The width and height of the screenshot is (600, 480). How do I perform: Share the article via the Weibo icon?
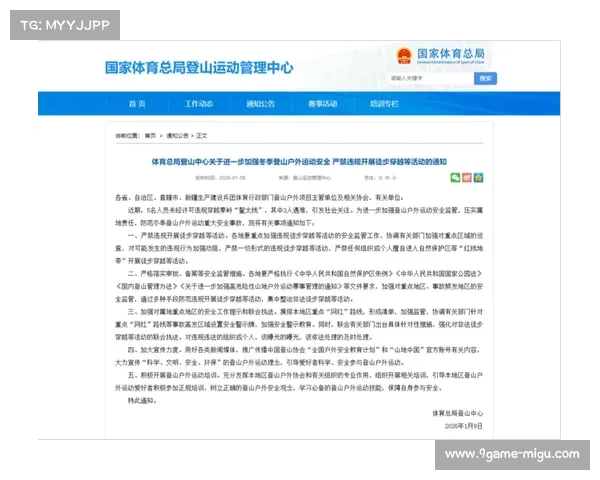click(x=467, y=178)
